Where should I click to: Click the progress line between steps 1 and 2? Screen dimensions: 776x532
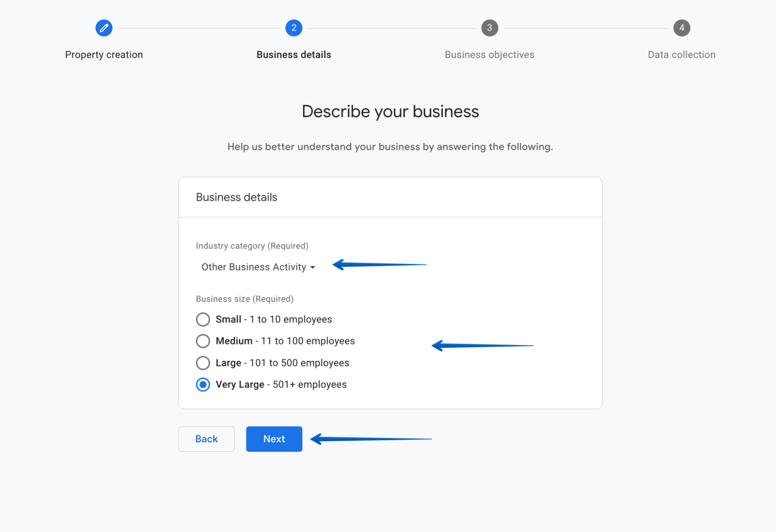[198, 28]
